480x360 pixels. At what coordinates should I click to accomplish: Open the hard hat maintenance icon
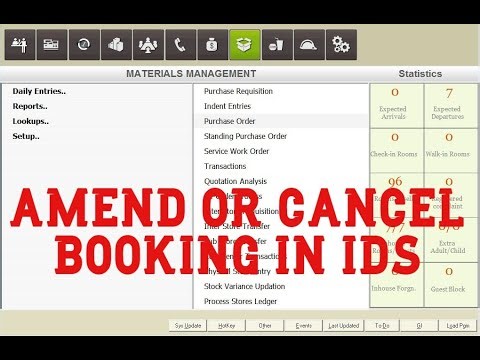coord(309,45)
